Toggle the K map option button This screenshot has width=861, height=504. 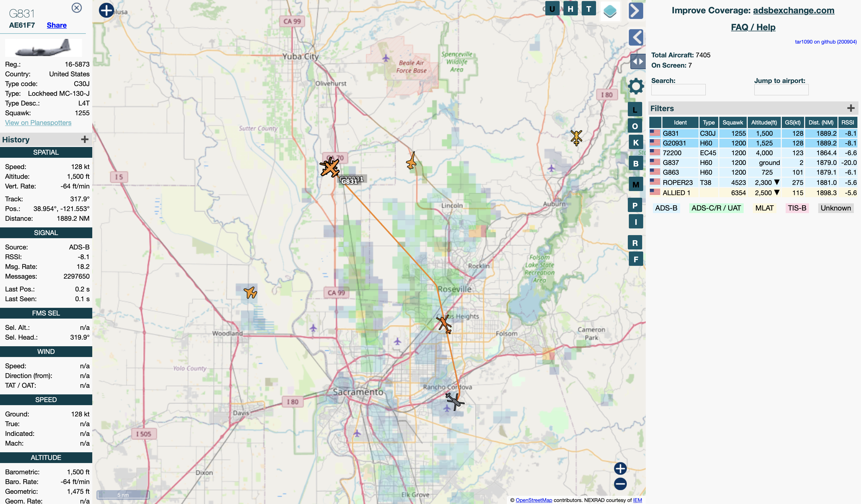pyautogui.click(x=636, y=142)
